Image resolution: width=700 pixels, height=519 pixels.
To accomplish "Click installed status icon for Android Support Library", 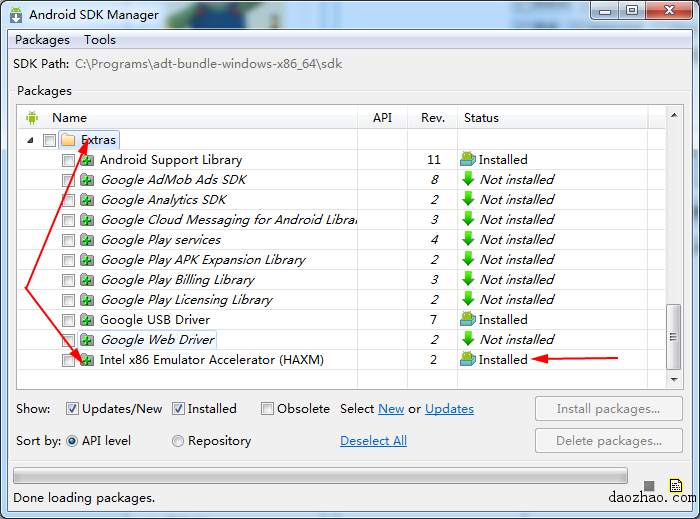I will [x=468, y=159].
